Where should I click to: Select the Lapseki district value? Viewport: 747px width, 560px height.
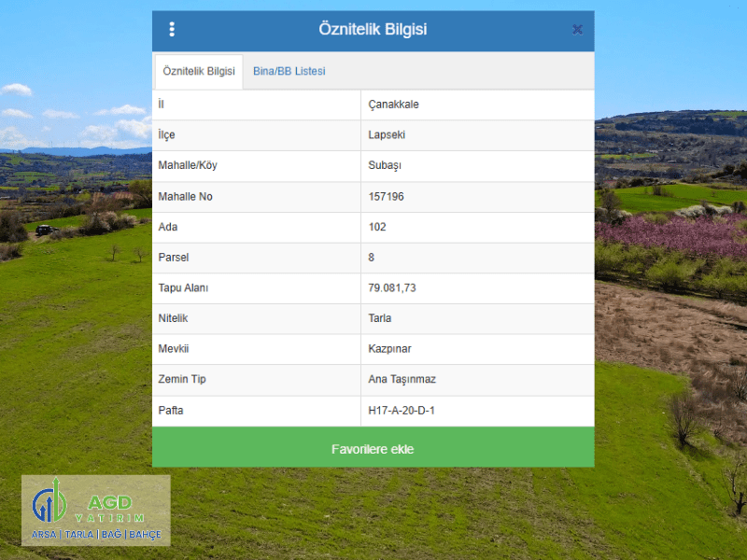pos(387,134)
